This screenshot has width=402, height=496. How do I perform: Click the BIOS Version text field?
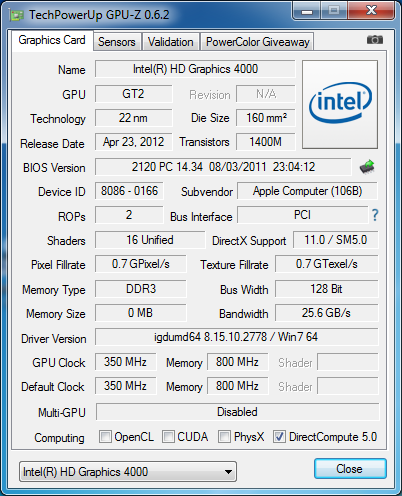point(223,167)
